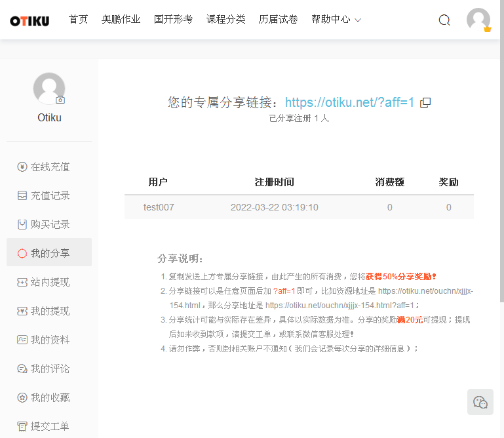
Task: Open 帮助中心 nav item
Action: click(x=331, y=19)
